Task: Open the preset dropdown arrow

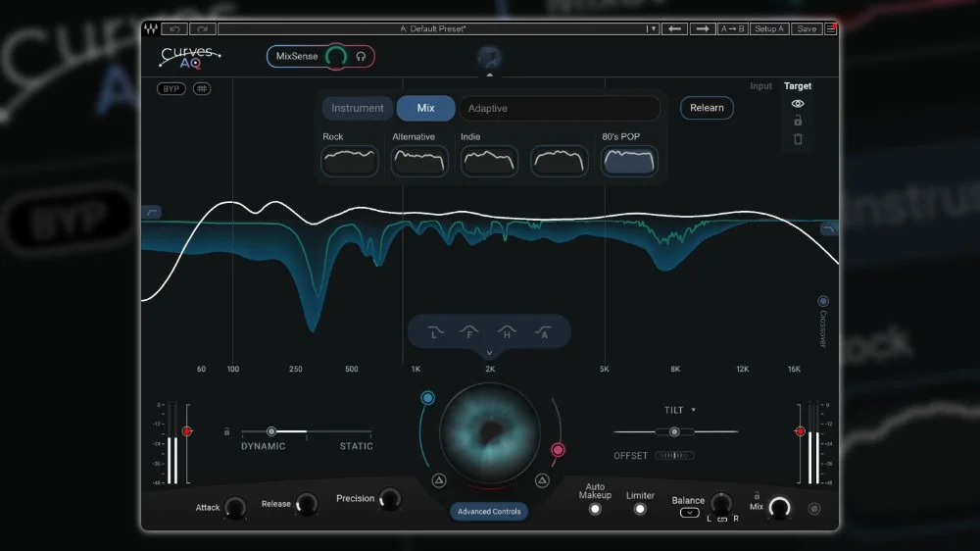Action: (652, 28)
